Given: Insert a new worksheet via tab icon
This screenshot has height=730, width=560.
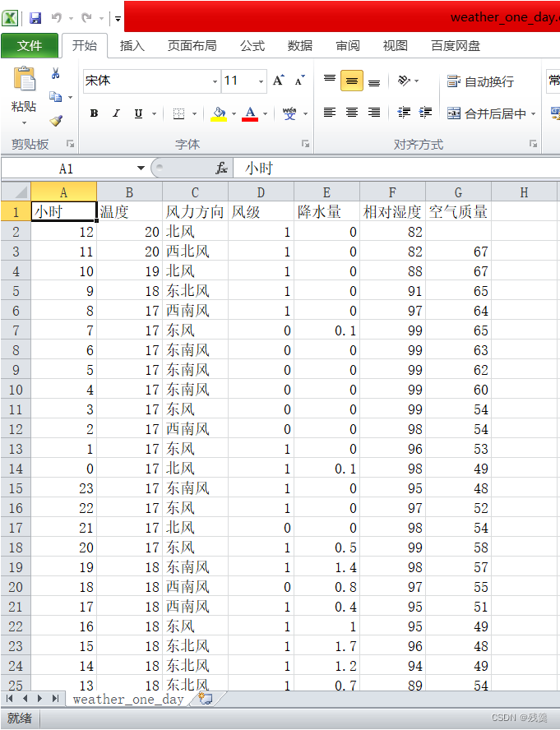Looking at the screenshot, I should (x=205, y=698).
